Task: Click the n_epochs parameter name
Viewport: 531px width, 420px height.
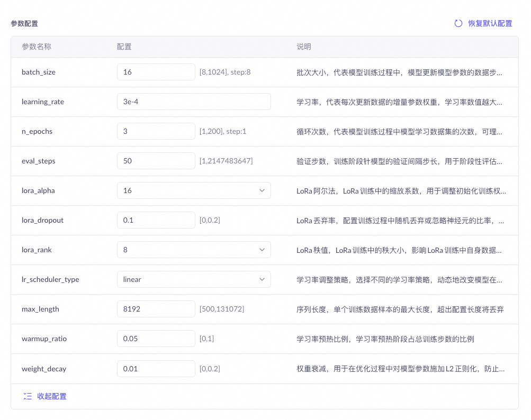Action: 37,132
